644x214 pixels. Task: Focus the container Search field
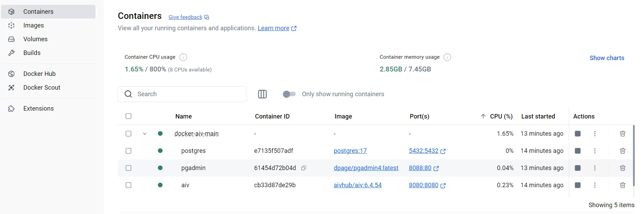pyautogui.click(x=182, y=94)
